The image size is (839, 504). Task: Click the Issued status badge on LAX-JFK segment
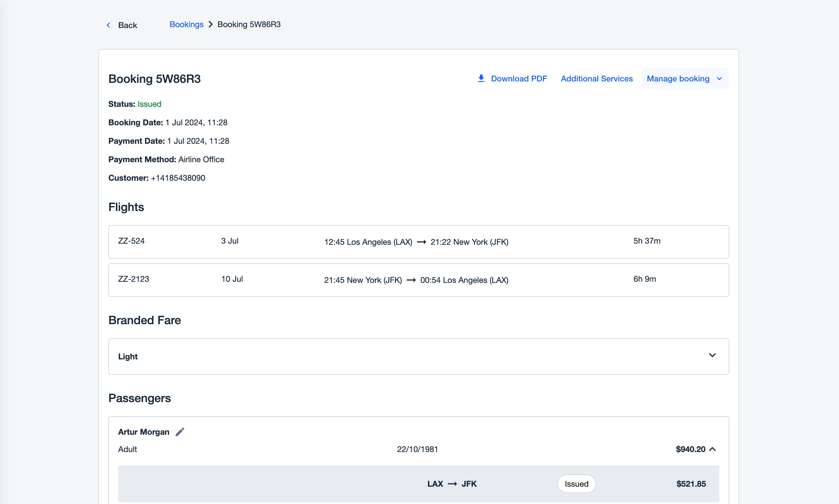click(x=577, y=484)
